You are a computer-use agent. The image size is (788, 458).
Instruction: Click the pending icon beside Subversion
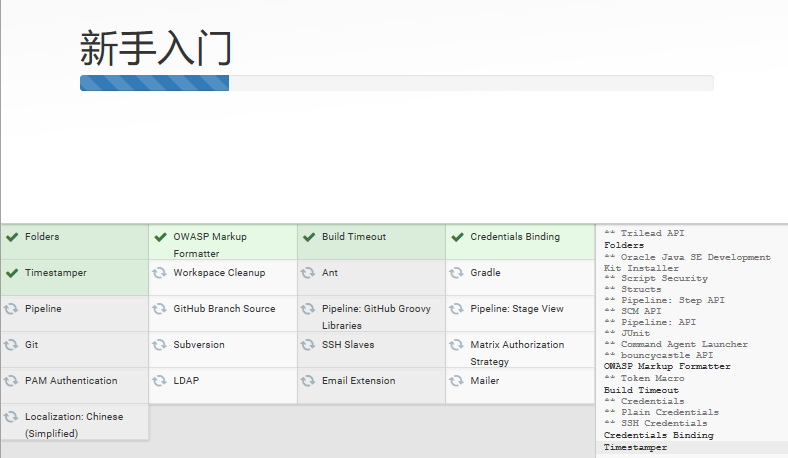pos(159,345)
